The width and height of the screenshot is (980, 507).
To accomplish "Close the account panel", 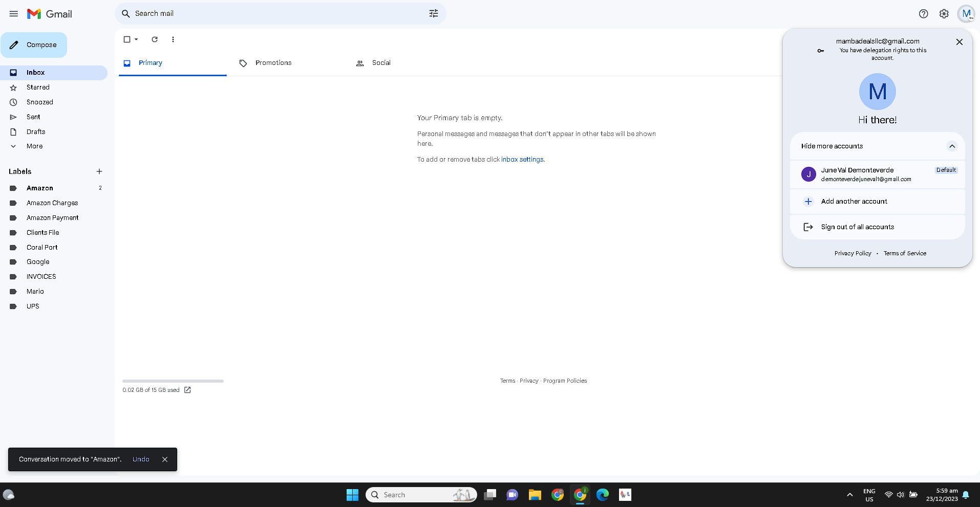I will pos(960,42).
